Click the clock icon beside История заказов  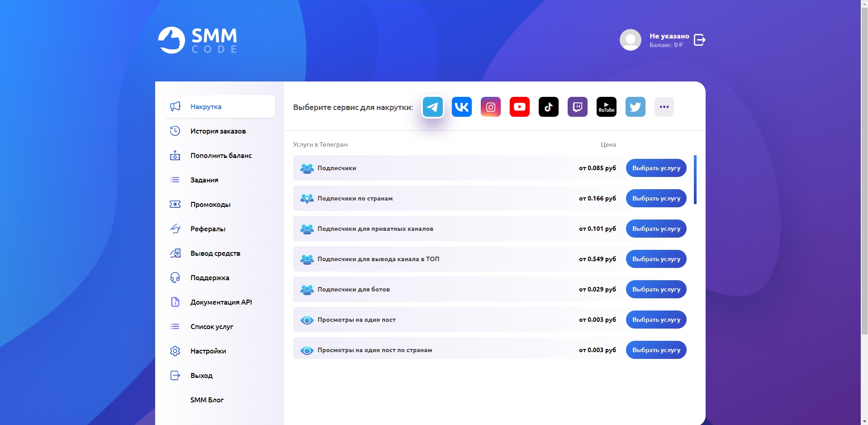coord(175,131)
